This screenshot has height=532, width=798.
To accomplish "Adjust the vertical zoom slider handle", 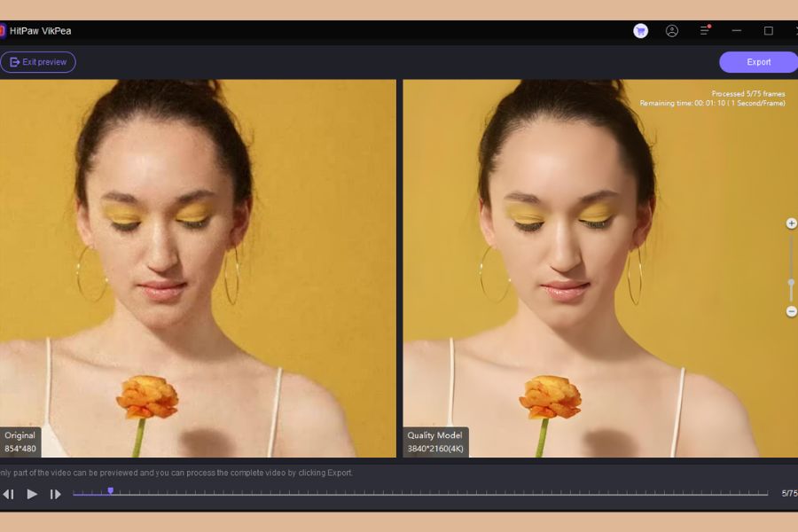I will click(790, 281).
